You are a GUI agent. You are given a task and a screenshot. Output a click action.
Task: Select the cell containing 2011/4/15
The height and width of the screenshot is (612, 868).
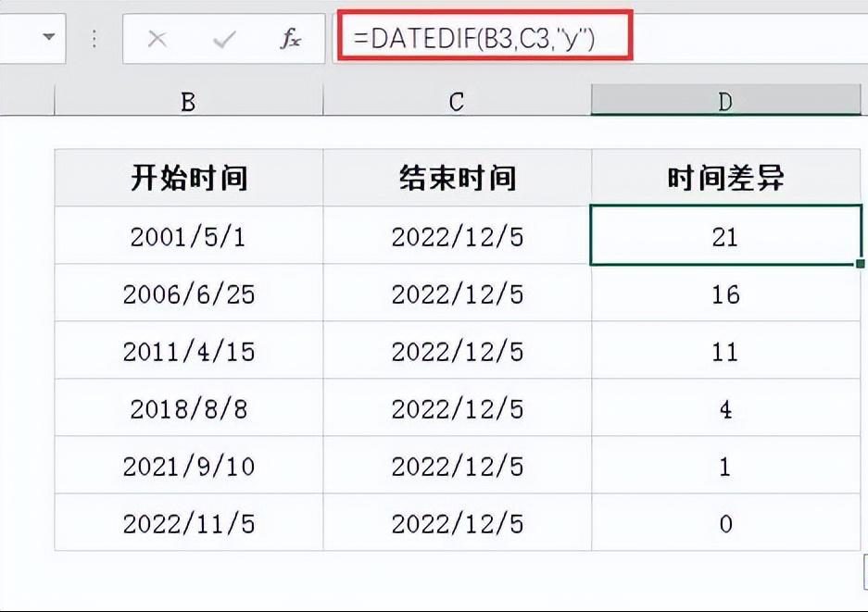(x=188, y=351)
